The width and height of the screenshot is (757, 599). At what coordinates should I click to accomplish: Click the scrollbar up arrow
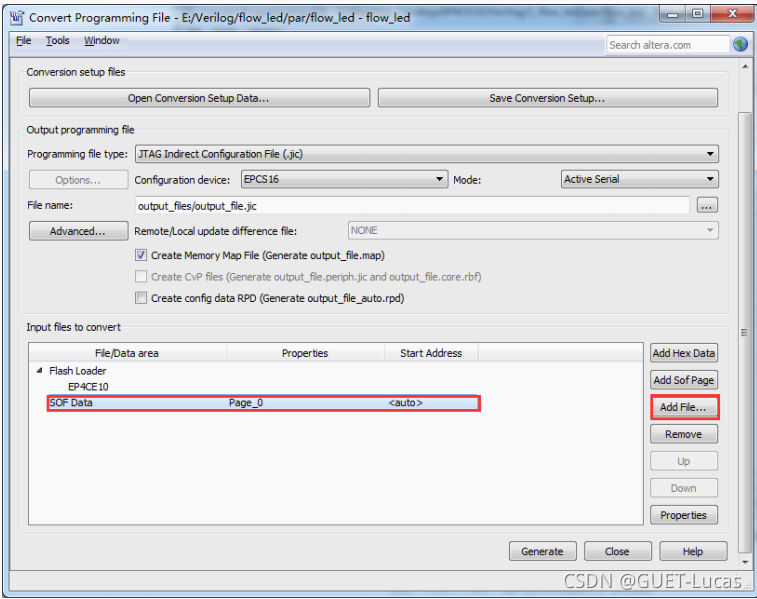745,66
